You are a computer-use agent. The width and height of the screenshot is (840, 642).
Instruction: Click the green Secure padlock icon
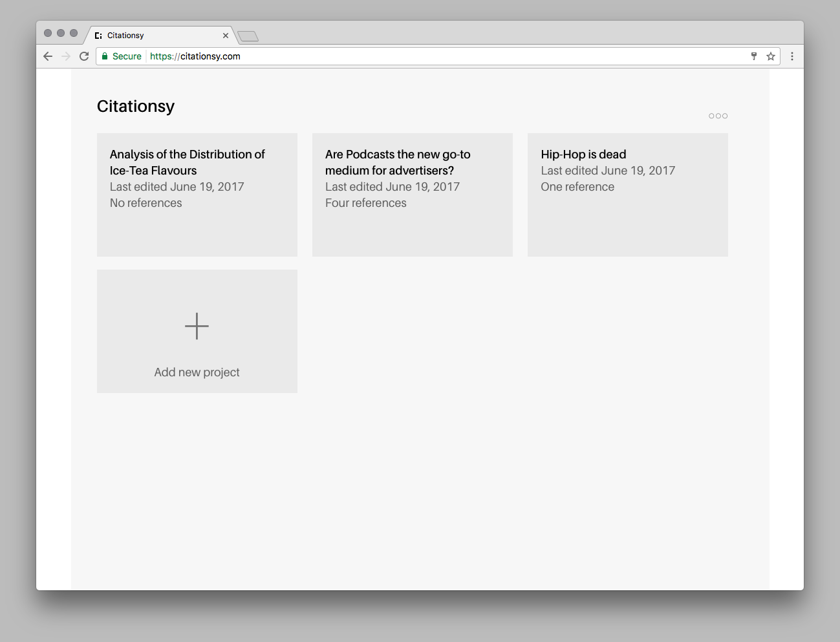coord(105,56)
